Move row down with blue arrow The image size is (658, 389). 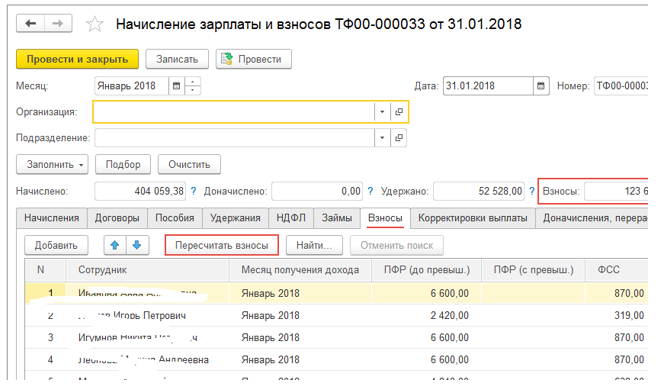[137, 245]
